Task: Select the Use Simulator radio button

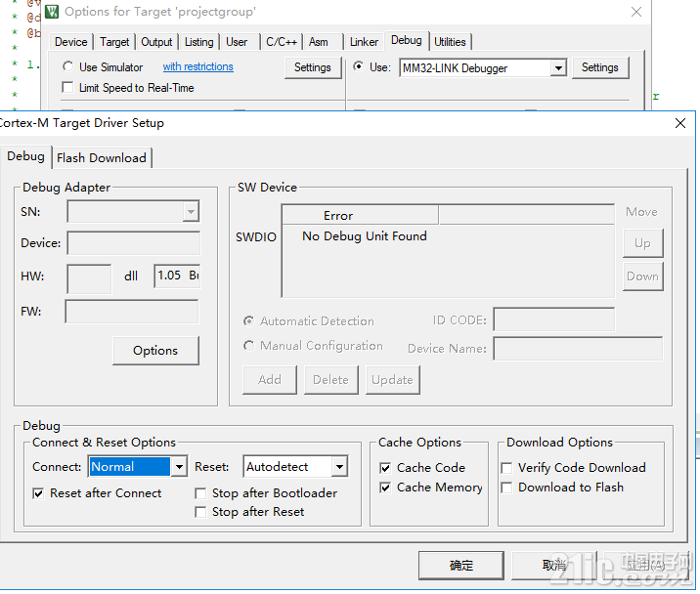Action: [x=67, y=66]
